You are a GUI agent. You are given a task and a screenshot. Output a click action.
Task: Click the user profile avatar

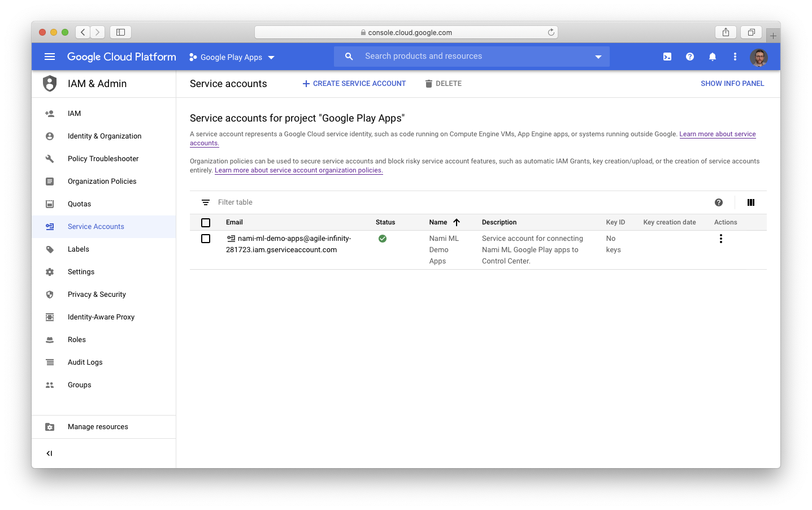click(x=759, y=57)
